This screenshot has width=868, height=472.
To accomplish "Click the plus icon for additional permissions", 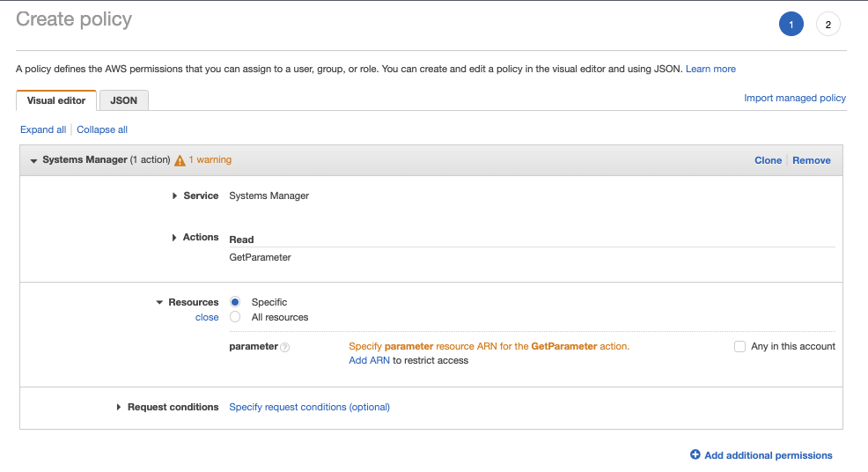I will point(695,454).
